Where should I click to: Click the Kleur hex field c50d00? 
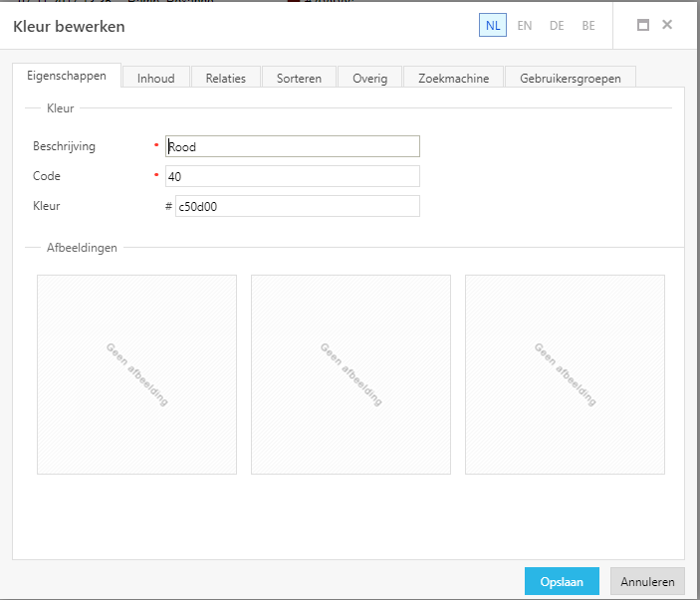pyautogui.click(x=298, y=206)
